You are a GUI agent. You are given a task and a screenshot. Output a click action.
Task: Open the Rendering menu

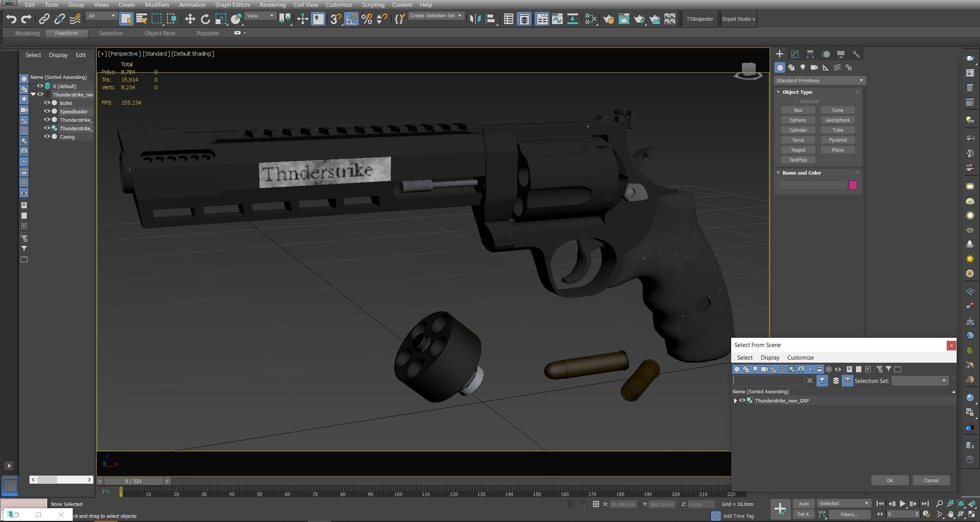click(272, 5)
